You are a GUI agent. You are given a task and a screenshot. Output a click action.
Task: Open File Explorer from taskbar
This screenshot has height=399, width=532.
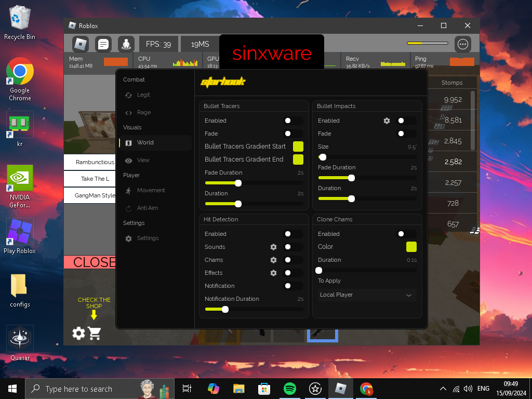pos(239,389)
